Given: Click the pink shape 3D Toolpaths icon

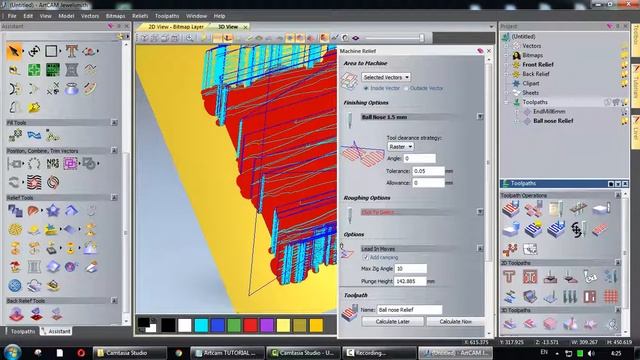Looking at the screenshot, I should [549, 324].
